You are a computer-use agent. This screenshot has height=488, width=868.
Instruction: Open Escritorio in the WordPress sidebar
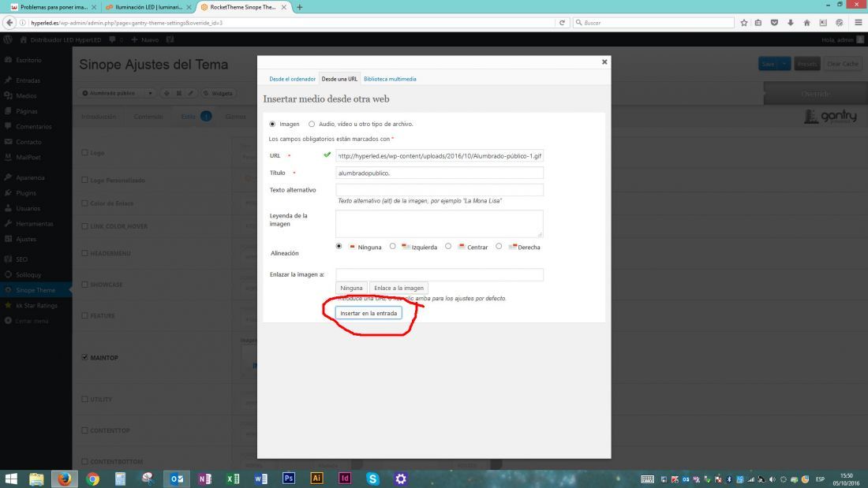point(28,60)
